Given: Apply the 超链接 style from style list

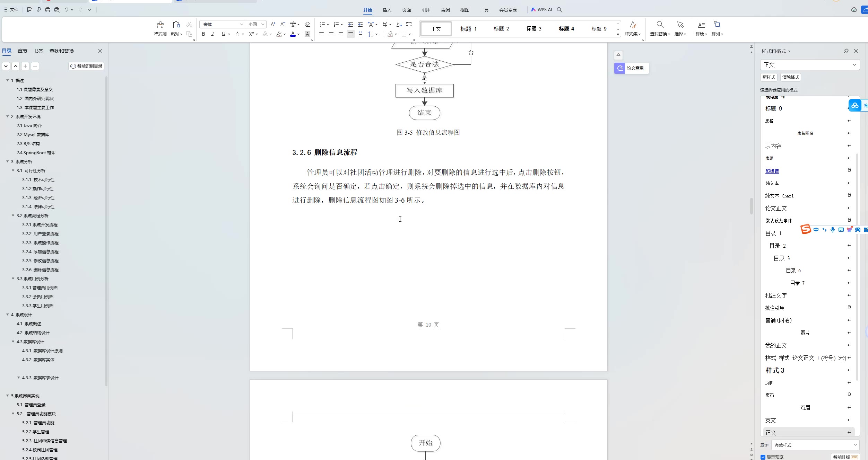Looking at the screenshot, I should (x=772, y=171).
